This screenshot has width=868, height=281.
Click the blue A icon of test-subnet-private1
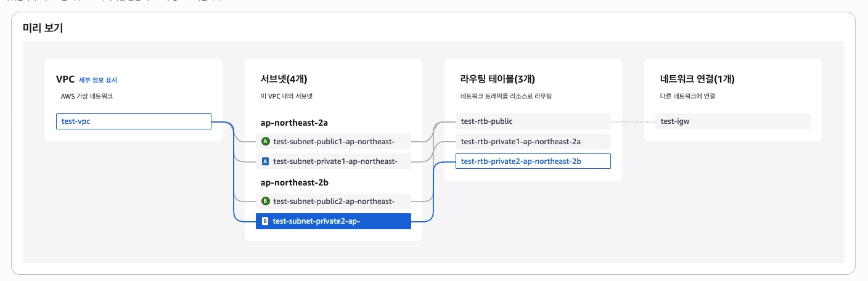pos(266,161)
